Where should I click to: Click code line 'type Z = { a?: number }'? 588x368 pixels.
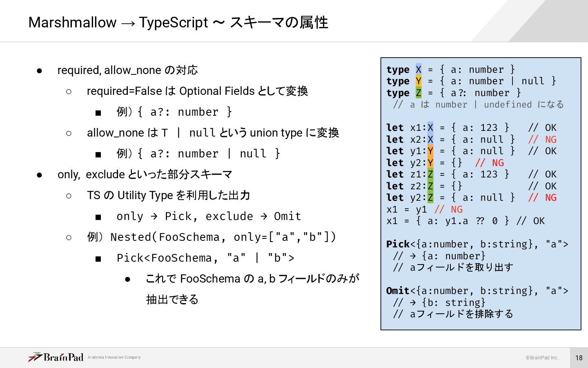454,93
